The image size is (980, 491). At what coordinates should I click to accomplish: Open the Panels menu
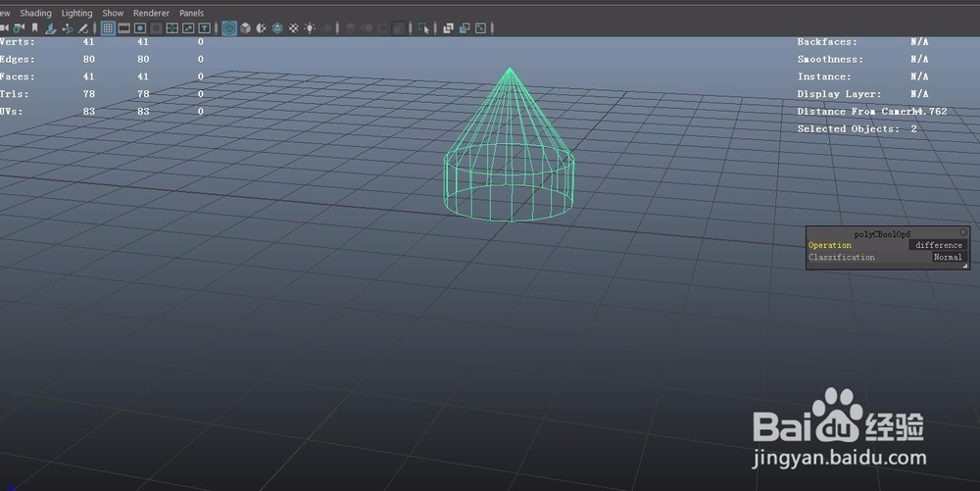191,13
